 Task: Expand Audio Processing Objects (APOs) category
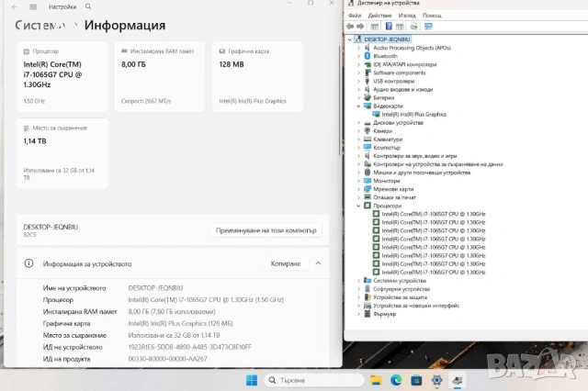(358, 48)
